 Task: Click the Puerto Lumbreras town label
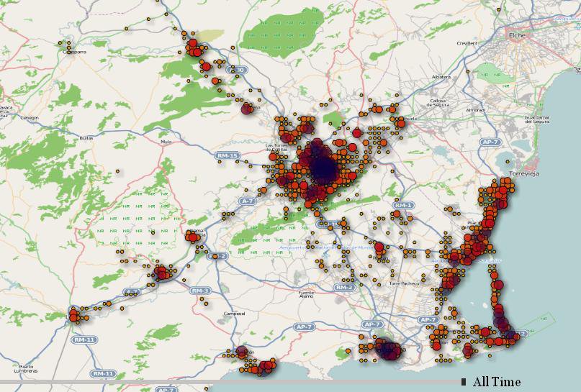26,368
